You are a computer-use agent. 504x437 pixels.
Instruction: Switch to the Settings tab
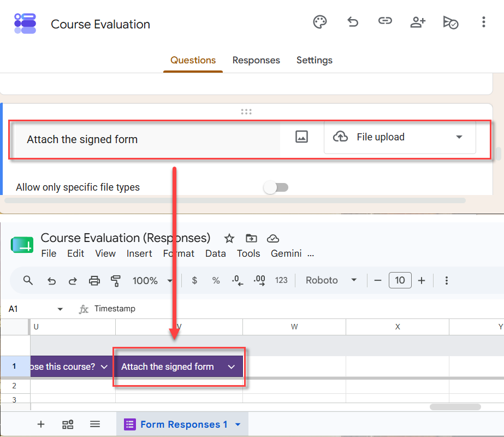tap(315, 60)
